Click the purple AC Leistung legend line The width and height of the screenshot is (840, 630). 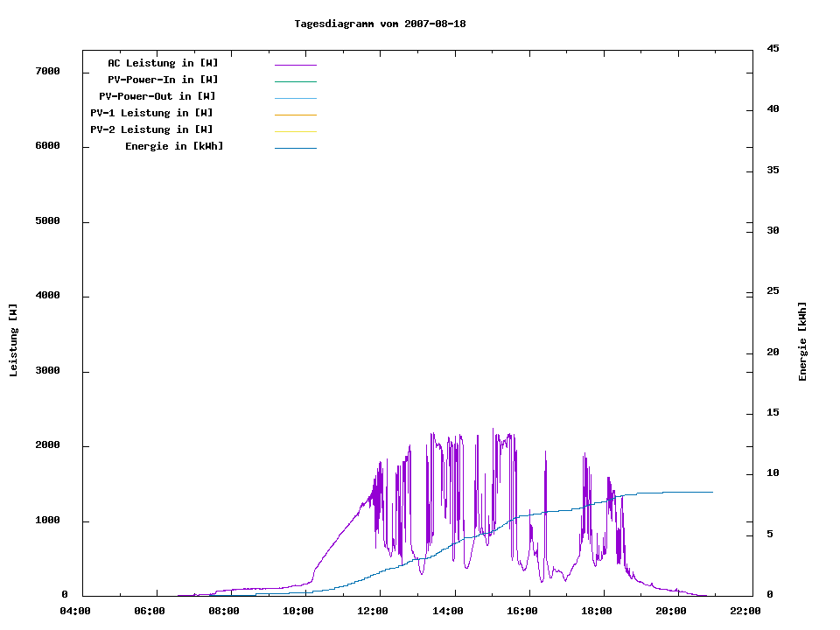(x=295, y=65)
